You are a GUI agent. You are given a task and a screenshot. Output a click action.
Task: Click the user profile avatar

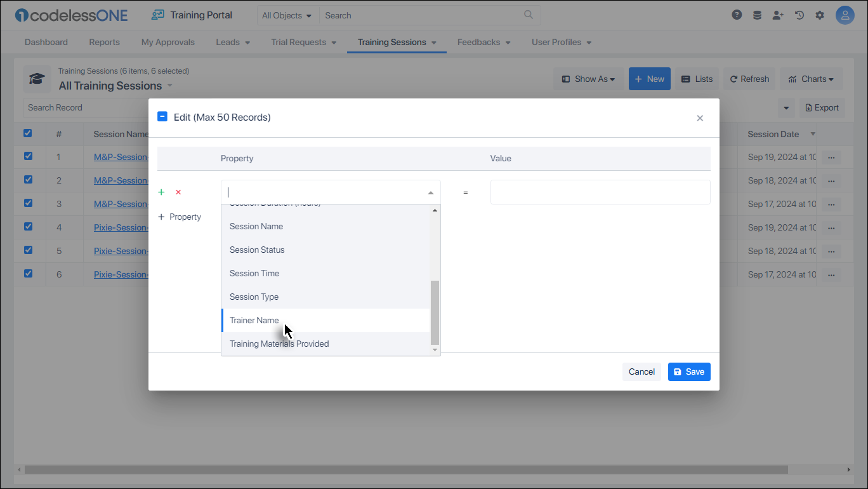point(845,15)
